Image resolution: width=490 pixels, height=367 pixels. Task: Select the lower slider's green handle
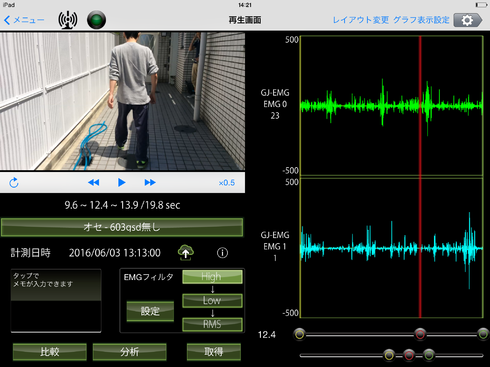coord(429,355)
